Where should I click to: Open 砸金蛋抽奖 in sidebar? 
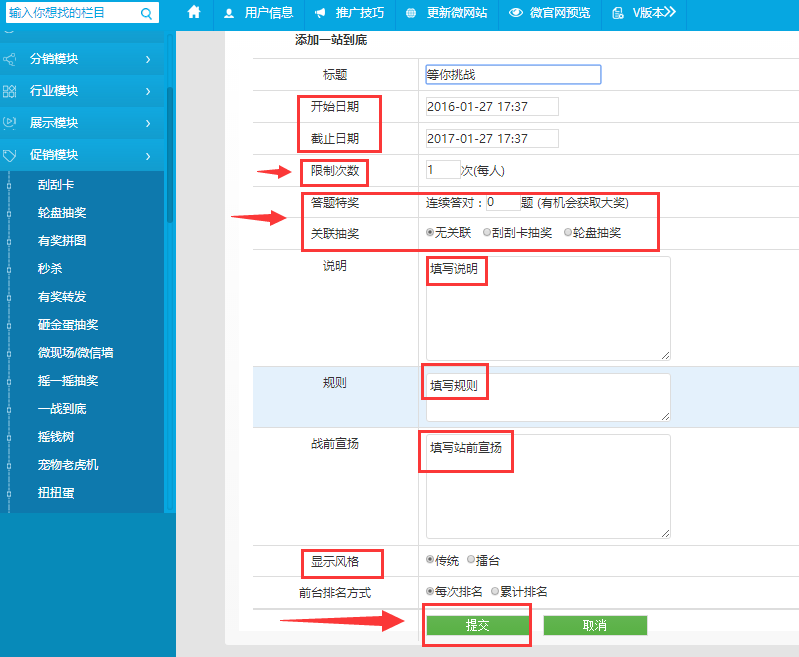click(x=68, y=325)
